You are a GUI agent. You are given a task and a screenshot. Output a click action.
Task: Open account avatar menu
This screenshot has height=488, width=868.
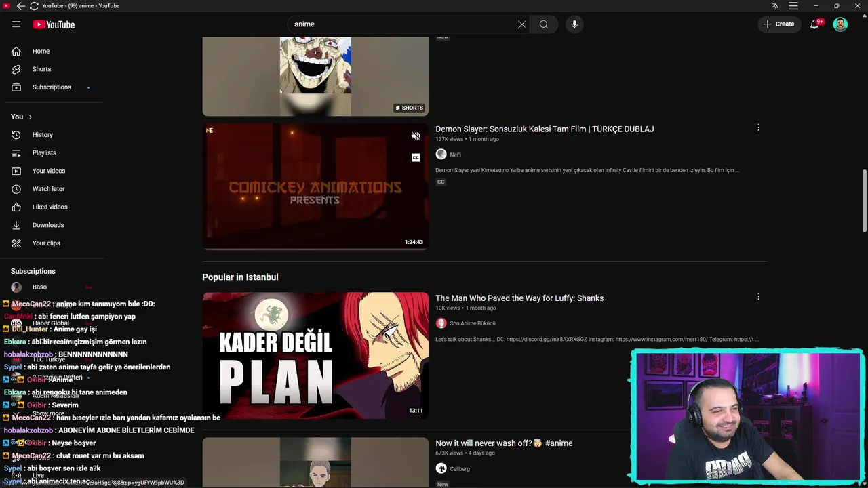pyautogui.click(x=840, y=24)
